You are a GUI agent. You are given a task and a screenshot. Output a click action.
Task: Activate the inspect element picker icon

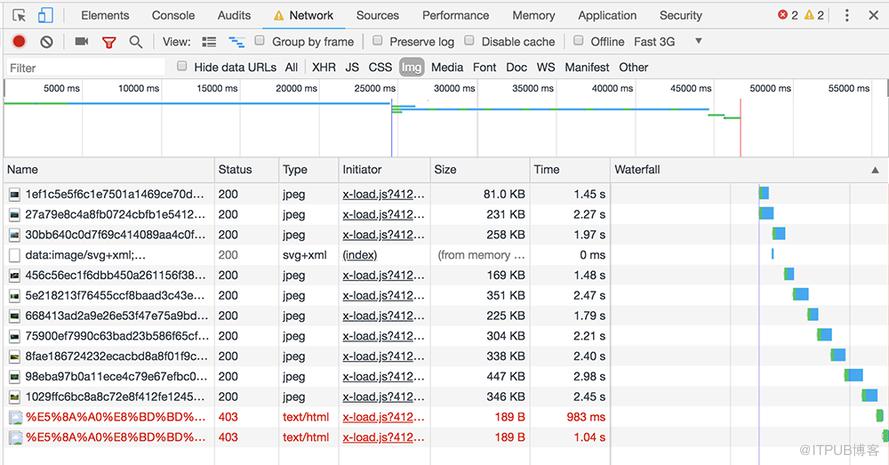coord(19,15)
